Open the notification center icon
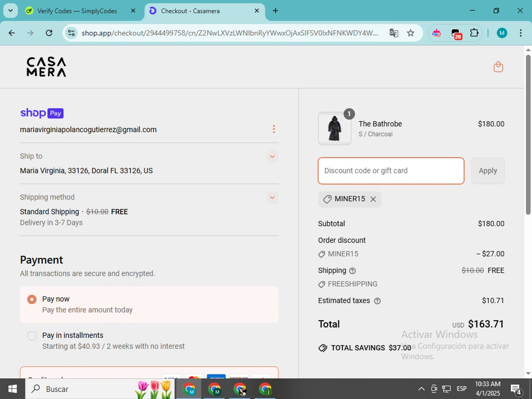 coord(516,389)
